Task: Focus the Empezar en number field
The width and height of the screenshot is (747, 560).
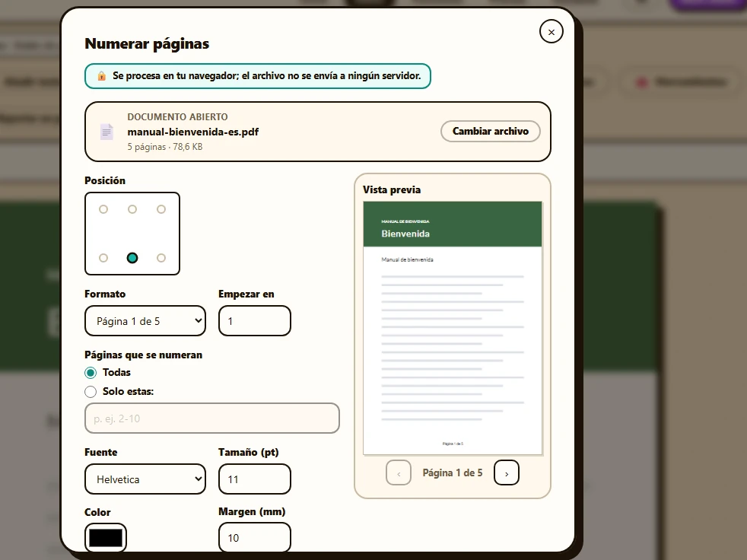Action: click(255, 321)
